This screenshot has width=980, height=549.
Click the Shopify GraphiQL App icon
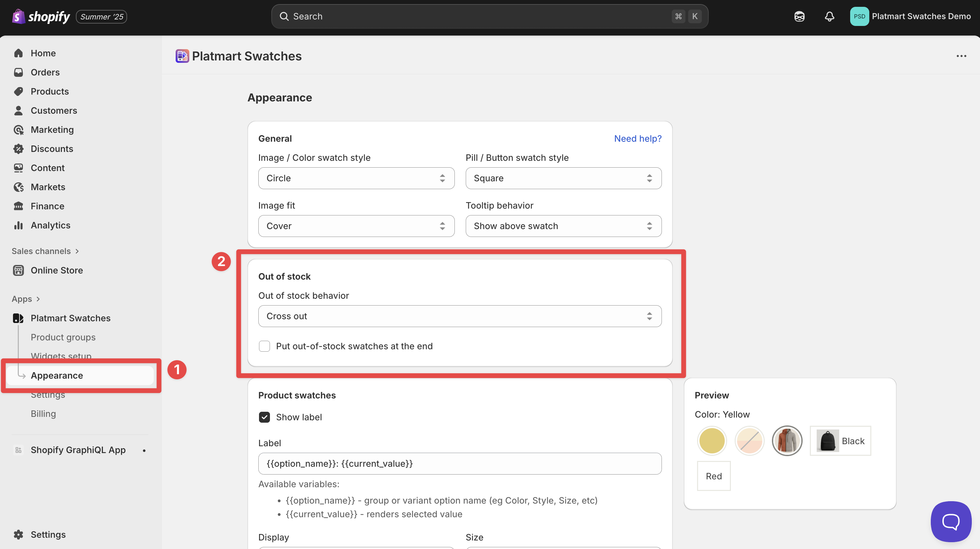(x=18, y=450)
